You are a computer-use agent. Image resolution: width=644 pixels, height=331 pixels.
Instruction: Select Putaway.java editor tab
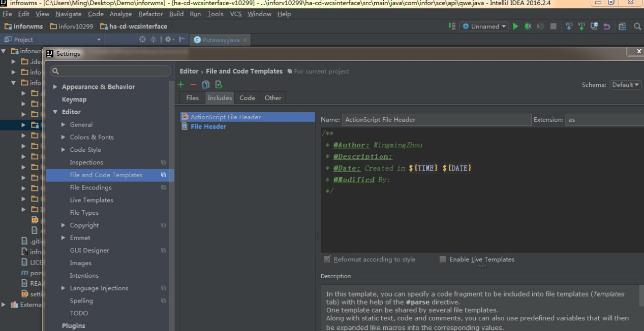pyautogui.click(x=220, y=40)
